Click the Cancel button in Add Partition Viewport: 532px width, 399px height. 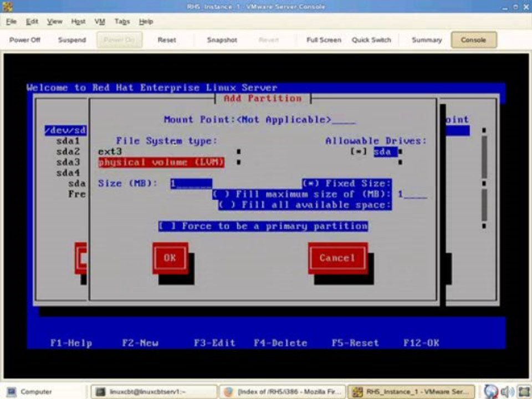click(337, 258)
